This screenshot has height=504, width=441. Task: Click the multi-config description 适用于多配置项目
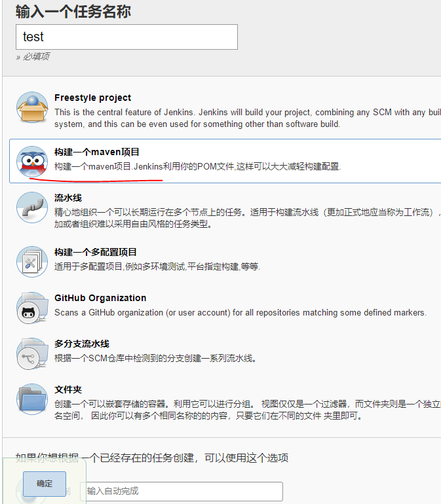click(x=157, y=266)
